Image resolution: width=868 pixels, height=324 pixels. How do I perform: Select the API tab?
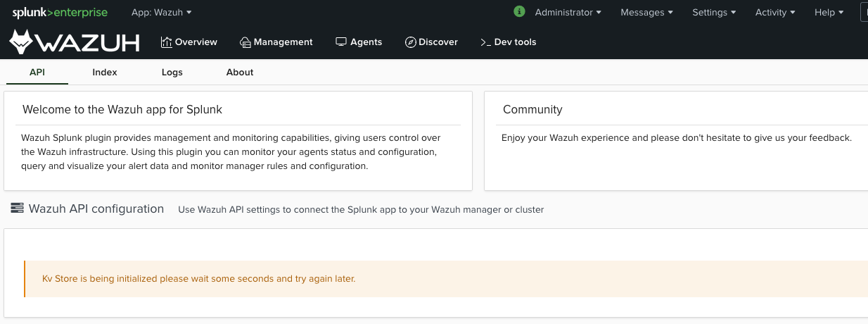(37, 73)
